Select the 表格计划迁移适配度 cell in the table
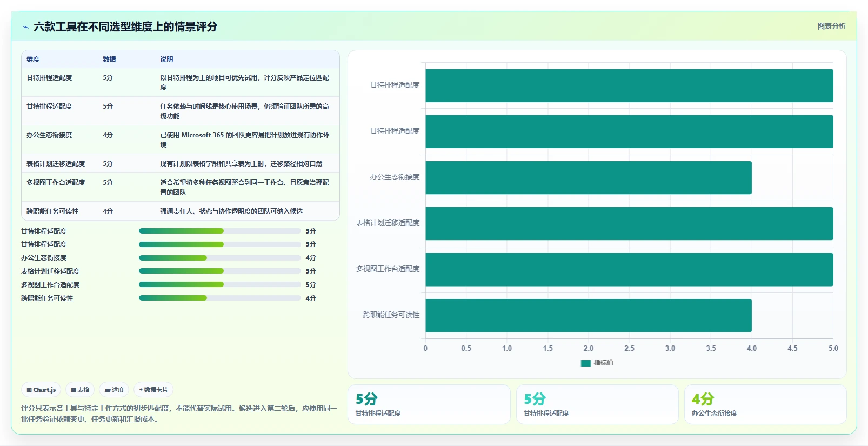This screenshot has height=446, width=868. click(56, 164)
